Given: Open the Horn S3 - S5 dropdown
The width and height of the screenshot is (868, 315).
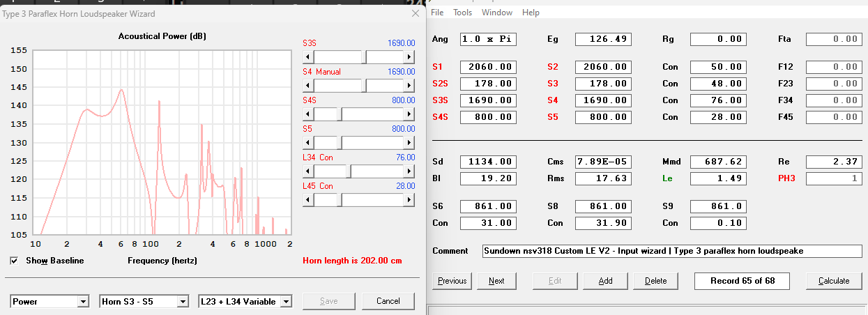Looking at the screenshot, I should click(x=183, y=302).
